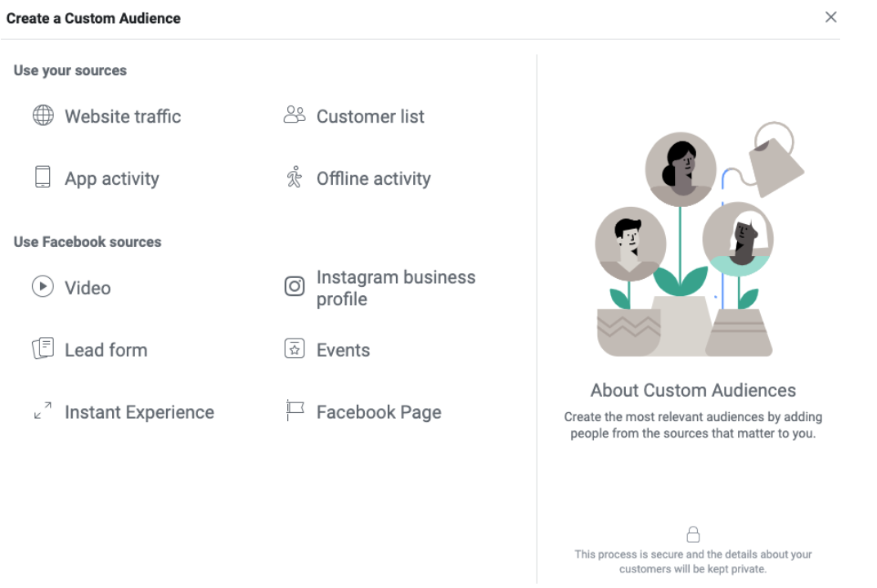
Task: Select the Website traffic globe icon
Action: pos(42,116)
